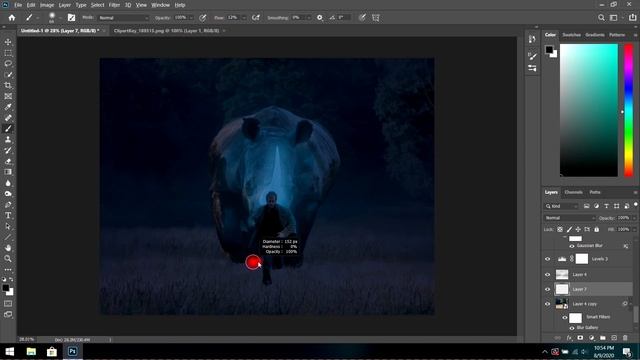Hide Layer 6 with its eye icon
Image resolution: width=640 pixels, height=360 pixels.
pos(547,275)
